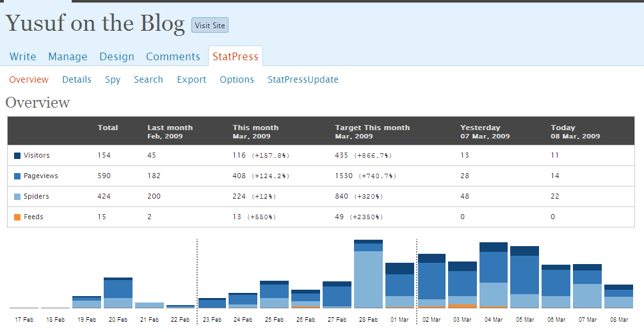Select the StatPress tab

pos(236,56)
